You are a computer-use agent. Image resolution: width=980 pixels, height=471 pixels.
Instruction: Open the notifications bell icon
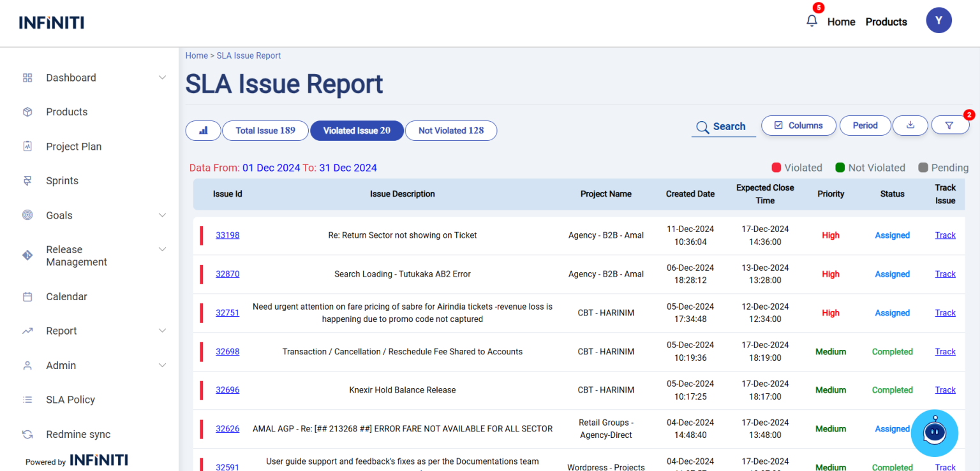click(812, 21)
